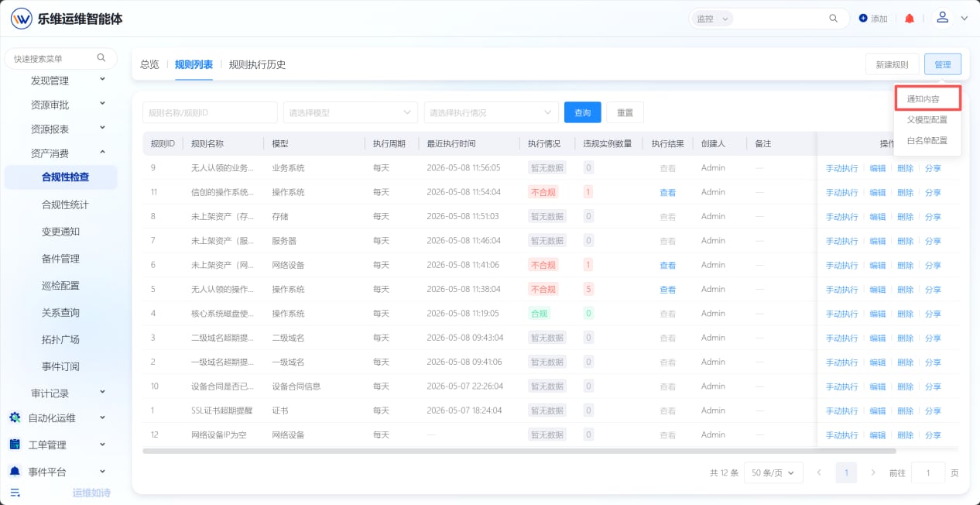
Task: Click 查看 for rule ID 5
Action: (x=667, y=290)
